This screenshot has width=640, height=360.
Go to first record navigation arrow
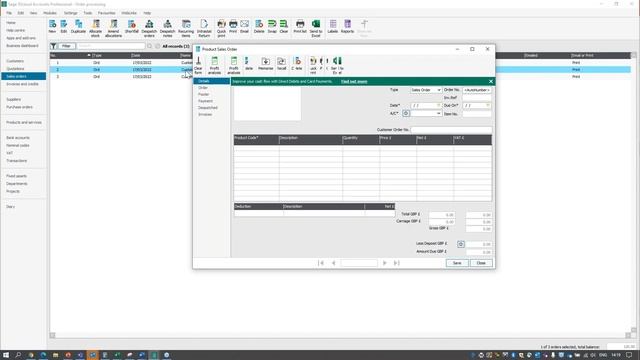pyautogui.click(x=321, y=263)
